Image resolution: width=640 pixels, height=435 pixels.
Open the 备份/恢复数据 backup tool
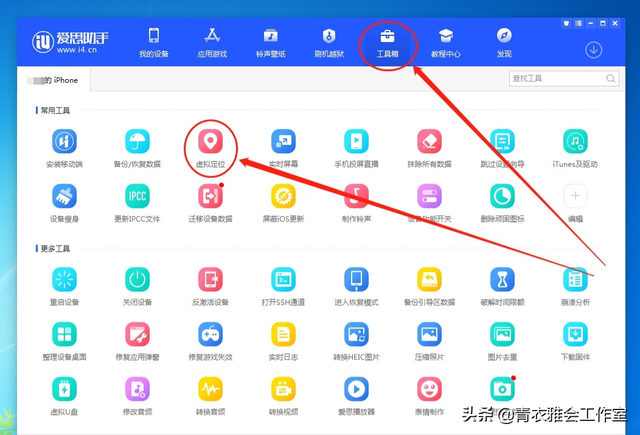137,141
